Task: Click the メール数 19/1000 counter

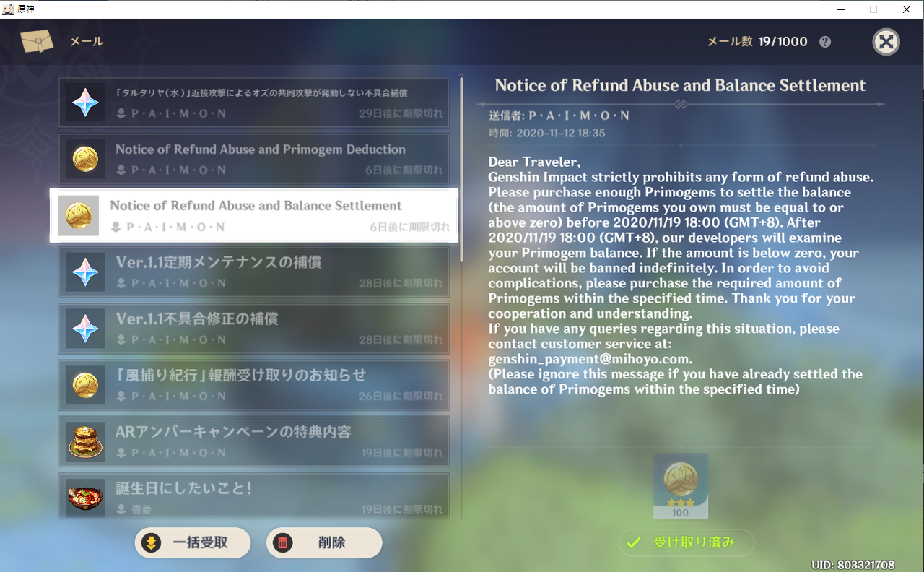Action: (x=757, y=42)
